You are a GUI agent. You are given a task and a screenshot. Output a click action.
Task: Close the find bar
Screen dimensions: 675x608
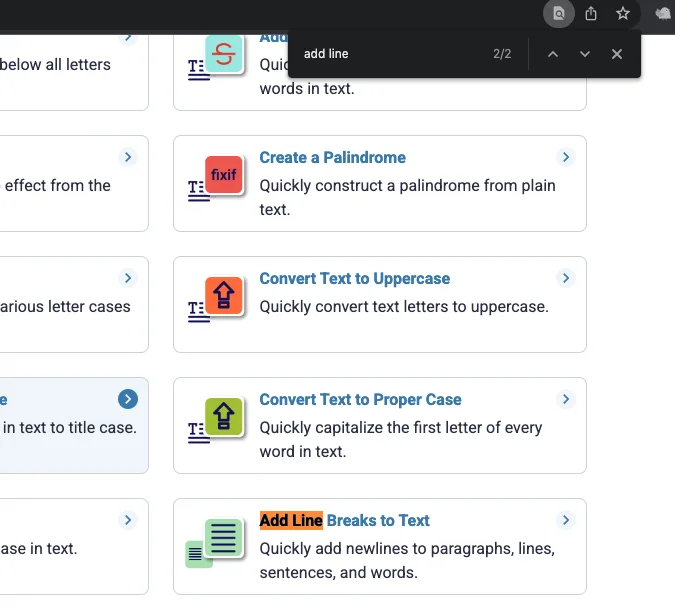point(616,54)
